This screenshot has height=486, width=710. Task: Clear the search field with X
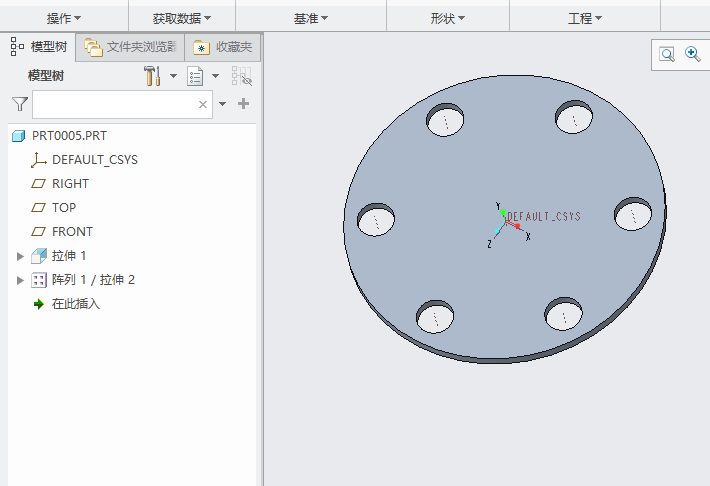point(203,104)
